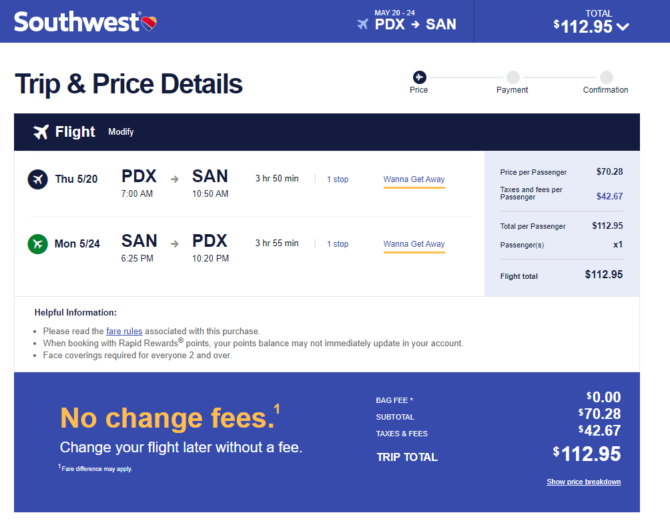
Task: Click the arrow between PDX and SAN outbound
Action: pos(174,179)
